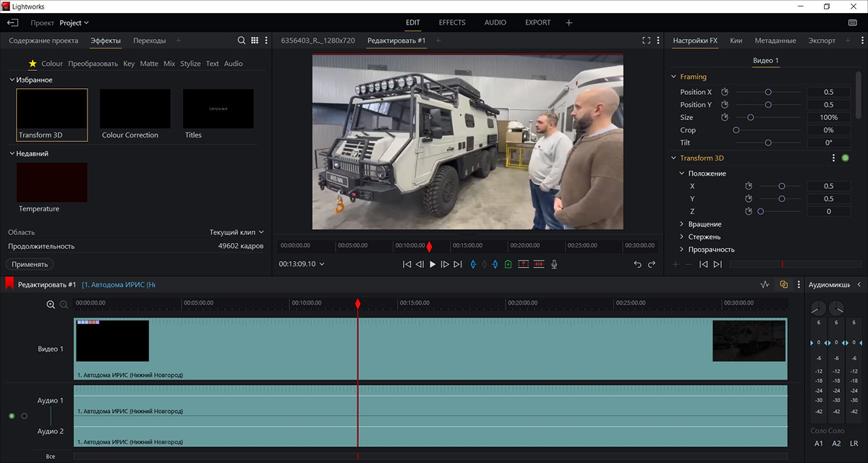Adjust the Size slider in Framing
Viewport: 868px width, 463px height.
[x=751, y=117]
